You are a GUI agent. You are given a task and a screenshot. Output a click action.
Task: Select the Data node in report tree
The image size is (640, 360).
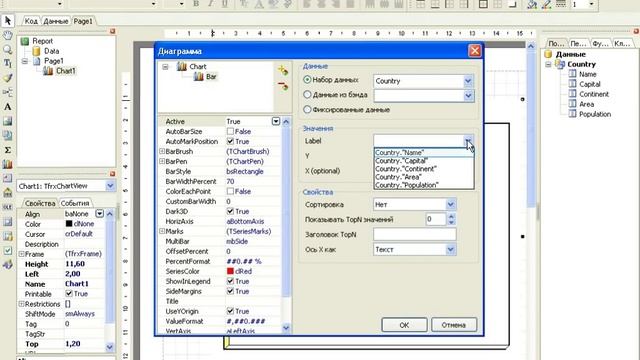click(51, 51)
